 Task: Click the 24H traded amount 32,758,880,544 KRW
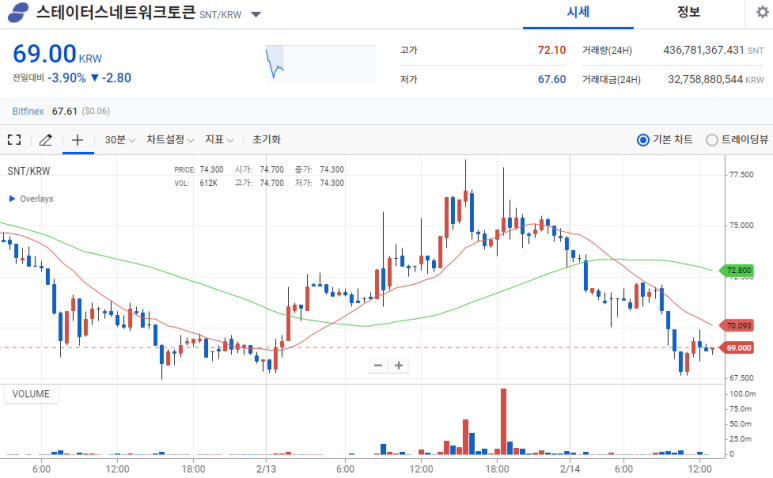pos(716,79)
